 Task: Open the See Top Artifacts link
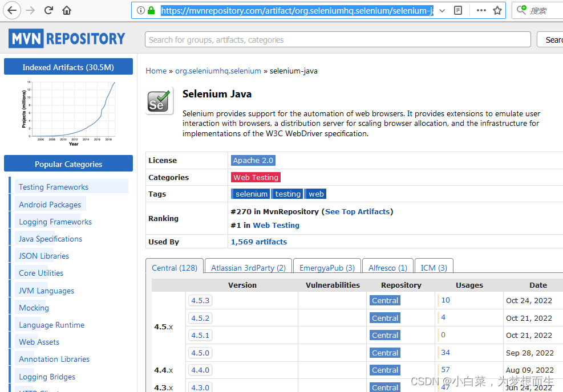(x=357, y=211)
